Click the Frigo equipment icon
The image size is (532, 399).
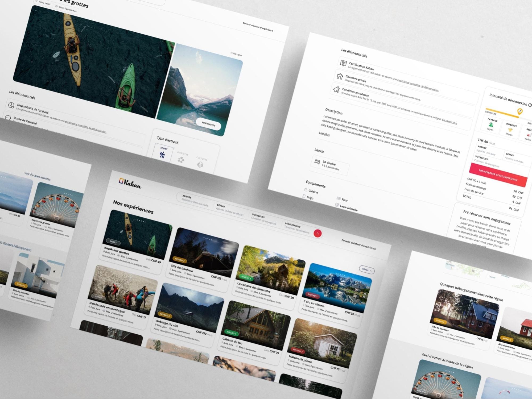(x=304, y=196)
